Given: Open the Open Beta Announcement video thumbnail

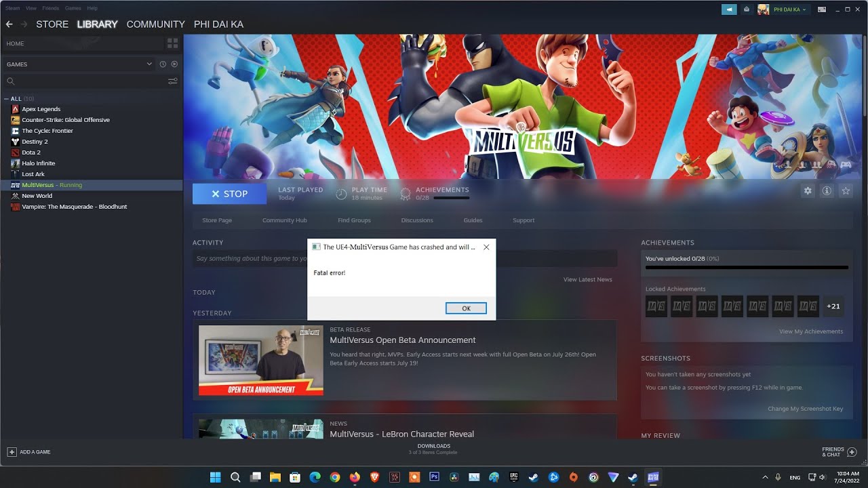Looking at the screenshot, I should point(261,360).
